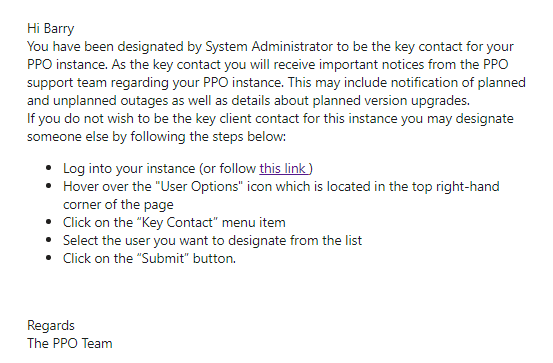553x363 pixels.
Task: Open the "this link" hyperlink
Action: click(x=284, y=169)
